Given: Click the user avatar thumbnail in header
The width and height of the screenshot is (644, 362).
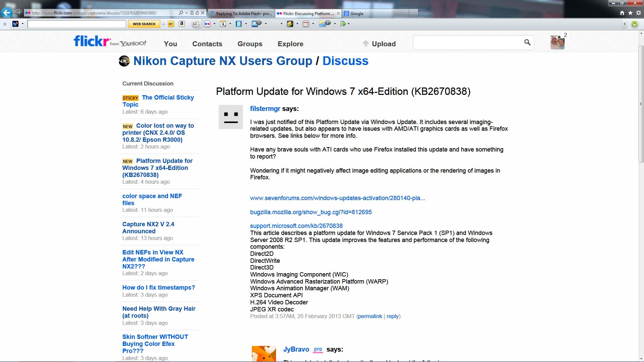Looking at the screenshot, I should coord(557,43).
